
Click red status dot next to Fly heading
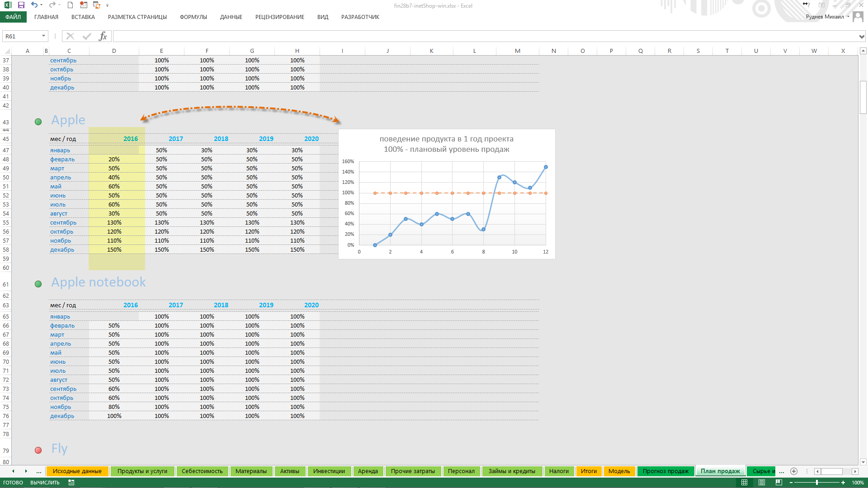[x=38, y=450]
